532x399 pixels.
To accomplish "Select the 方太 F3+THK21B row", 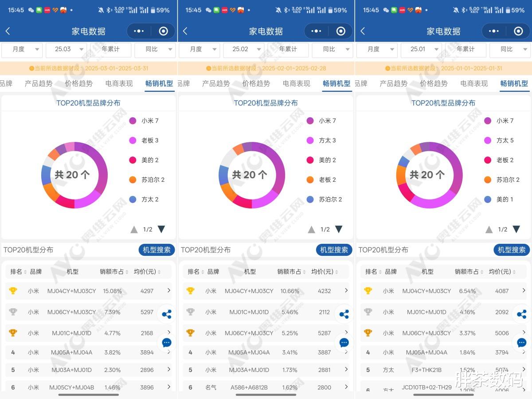I will (443, 370).
